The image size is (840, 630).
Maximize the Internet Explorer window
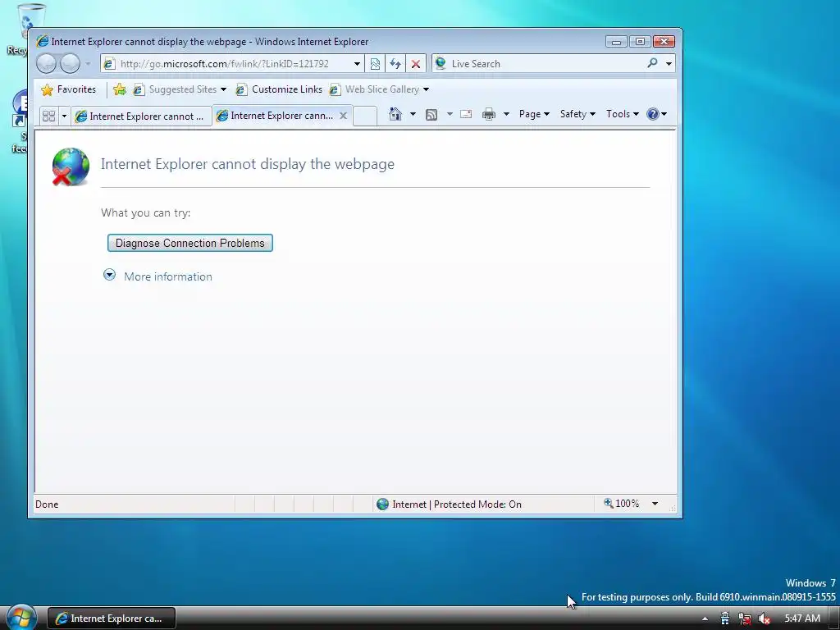(640, 42)
